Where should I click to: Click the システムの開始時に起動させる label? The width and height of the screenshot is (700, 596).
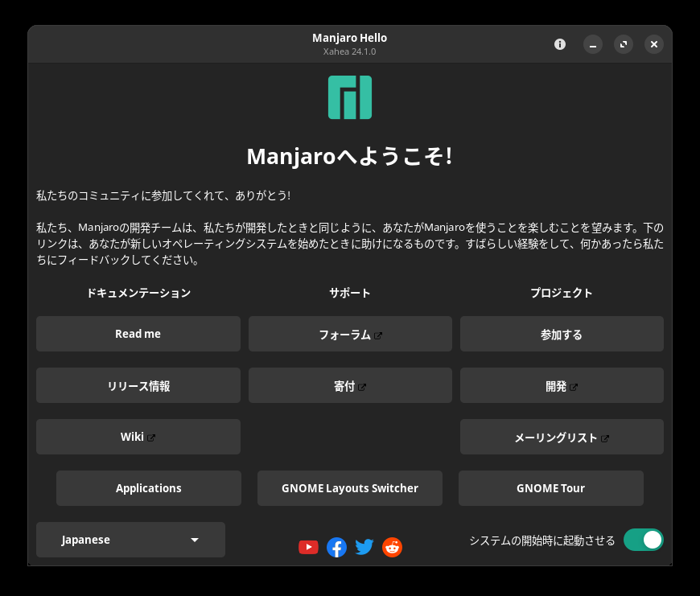pyautogui.click(x=542, y=541)
